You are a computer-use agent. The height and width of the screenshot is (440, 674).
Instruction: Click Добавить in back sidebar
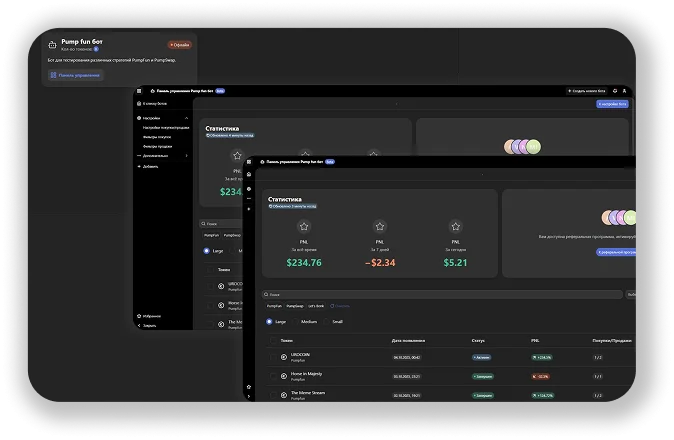(148, 166)
